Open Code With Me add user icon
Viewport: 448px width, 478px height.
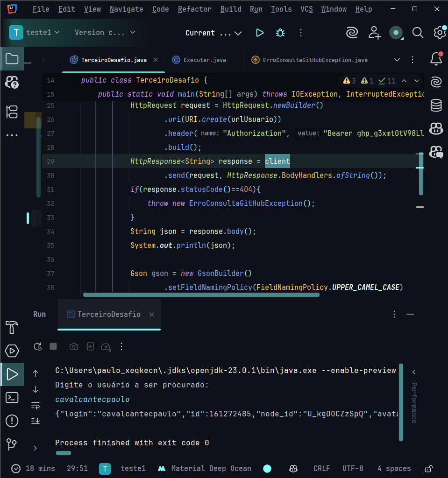375,33
